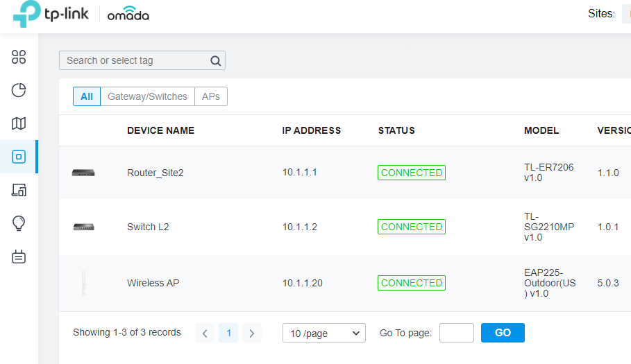Image resolution: width=631 pixels, height=364 pixels.
Task: Go to the next page arrow
Action: tap(252, 333)
